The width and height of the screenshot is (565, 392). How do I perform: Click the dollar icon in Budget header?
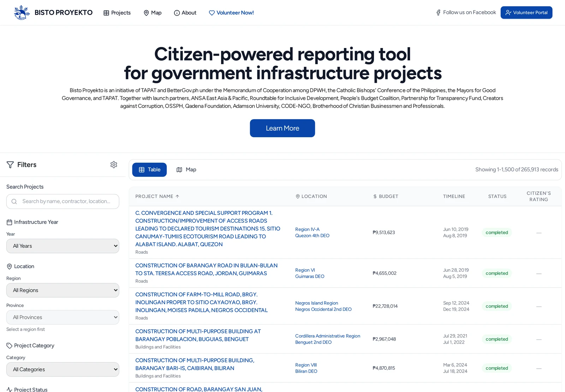[x=375, y=197]
